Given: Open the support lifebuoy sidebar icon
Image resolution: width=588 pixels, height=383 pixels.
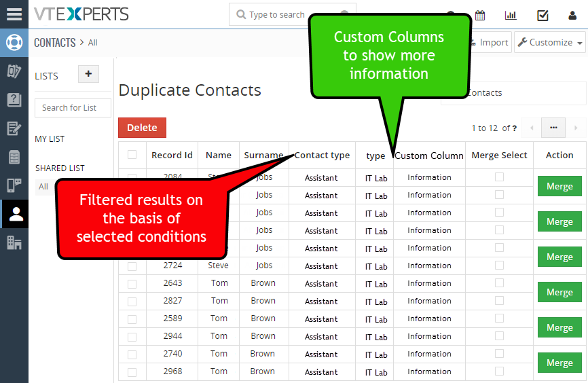Looking at the screenshot, I should pyautogui.click(x=14, y=42).
